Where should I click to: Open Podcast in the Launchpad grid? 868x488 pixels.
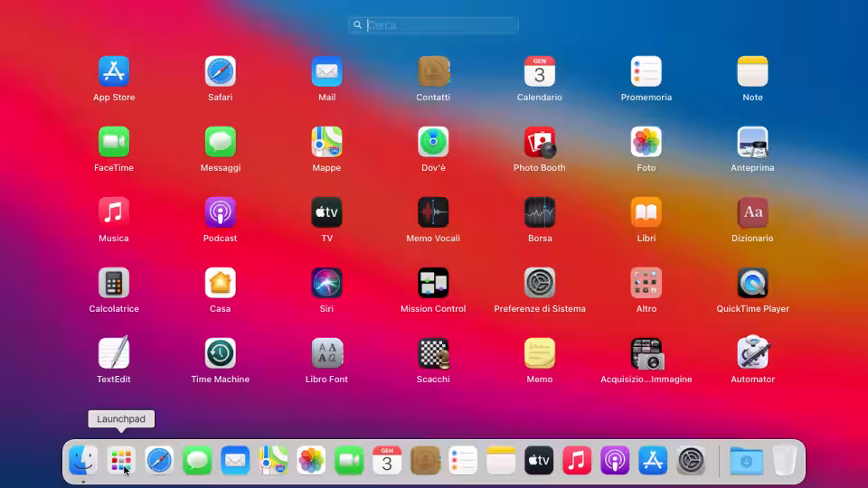[x=220, y=211]
